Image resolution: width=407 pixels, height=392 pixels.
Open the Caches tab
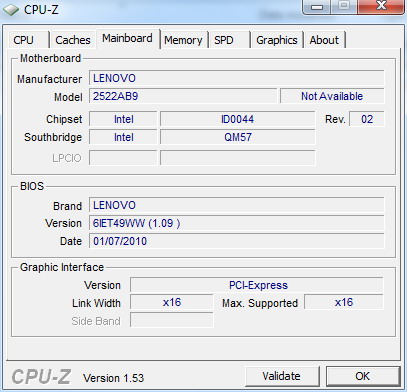[73, 40]
